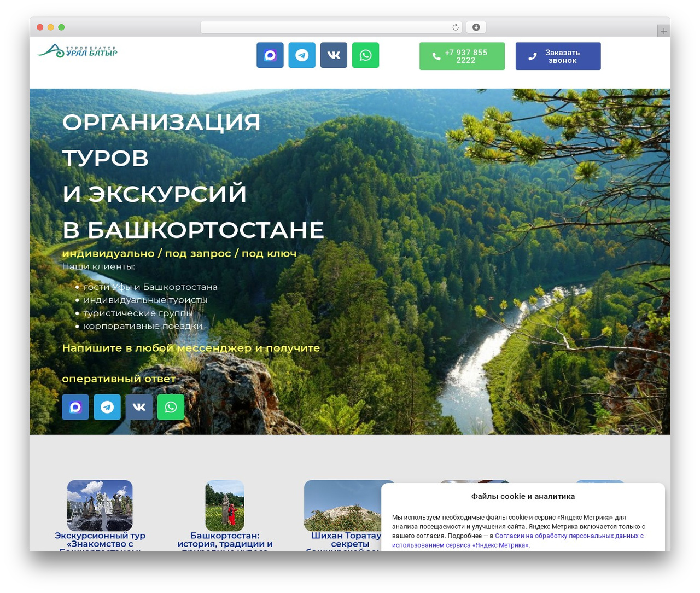
Task: Click 'индивидуально / под запрос / под ключ' text
Action: (179, 254)
